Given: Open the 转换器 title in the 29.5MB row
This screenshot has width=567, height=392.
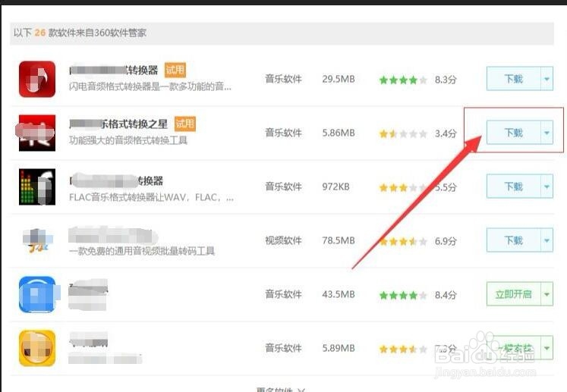Looking at the screenshot, I should 114,70.
